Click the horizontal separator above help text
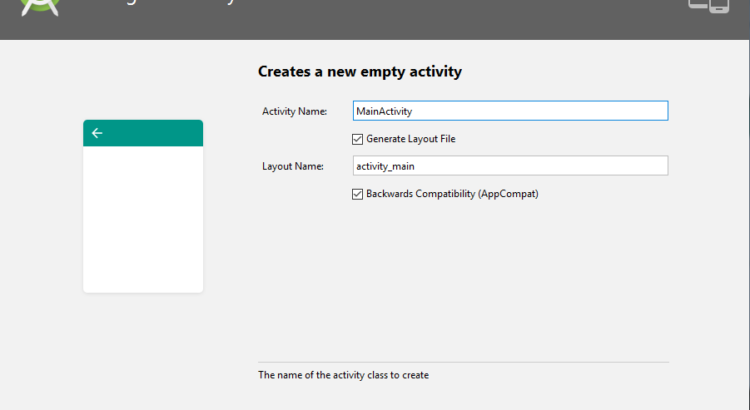The width and height of the screenshot is (750, 410). pyautogui.click(x=463, y=362)
